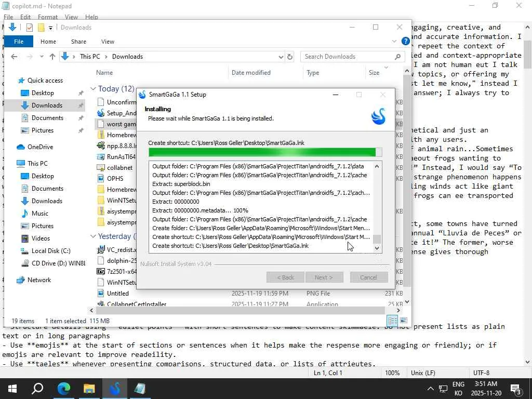Viewport: 532px width, 399px height.
Task: Open Notepad Help menu
Action: [x=91, y=17]
